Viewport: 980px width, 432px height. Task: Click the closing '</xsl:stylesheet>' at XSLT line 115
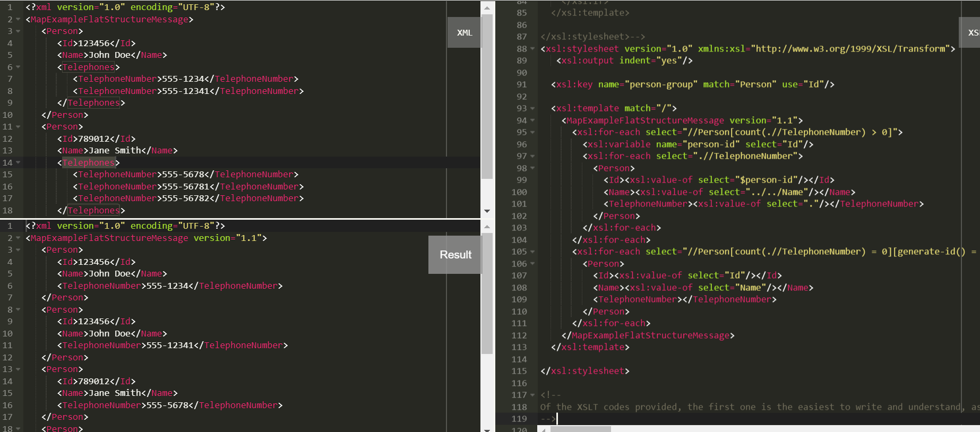584,371
